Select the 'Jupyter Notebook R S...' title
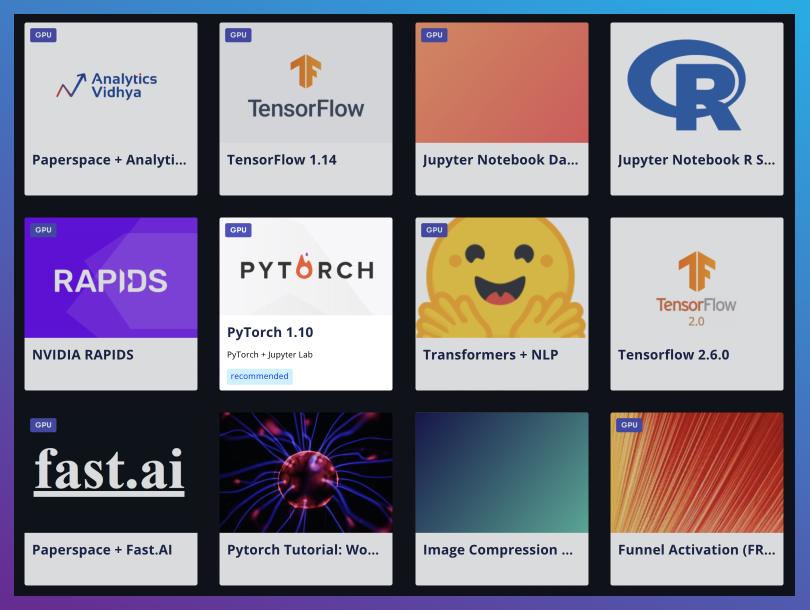 pos(696,160)
